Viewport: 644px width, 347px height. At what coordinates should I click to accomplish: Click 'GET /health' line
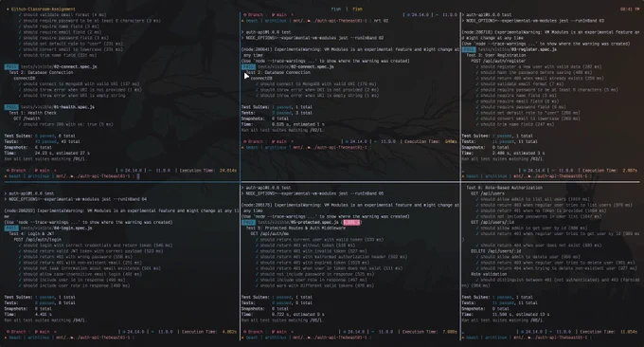coord(27,119)
